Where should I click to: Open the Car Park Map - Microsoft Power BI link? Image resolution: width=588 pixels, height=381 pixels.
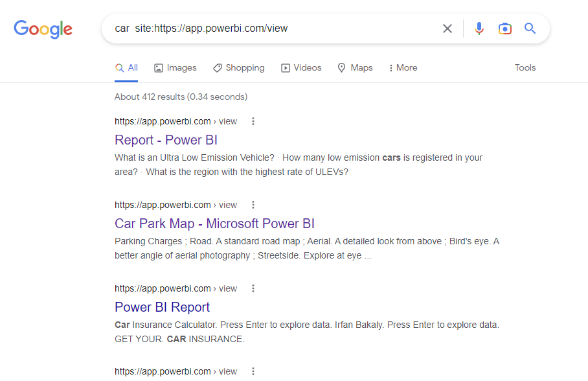click(214, 224)
